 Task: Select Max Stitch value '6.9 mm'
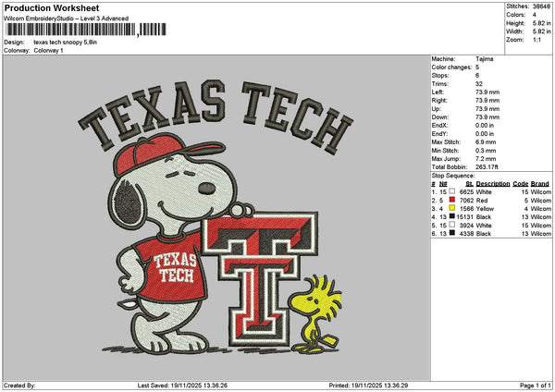point(486,142)
